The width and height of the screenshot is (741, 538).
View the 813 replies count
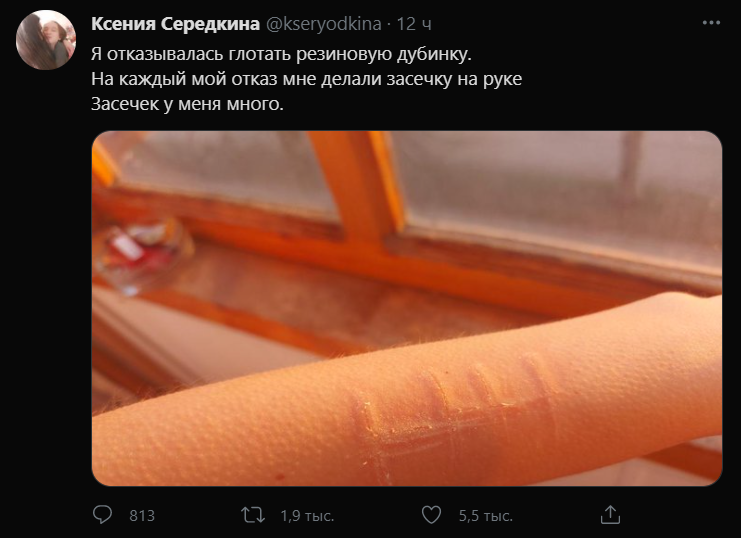point(142,515)
